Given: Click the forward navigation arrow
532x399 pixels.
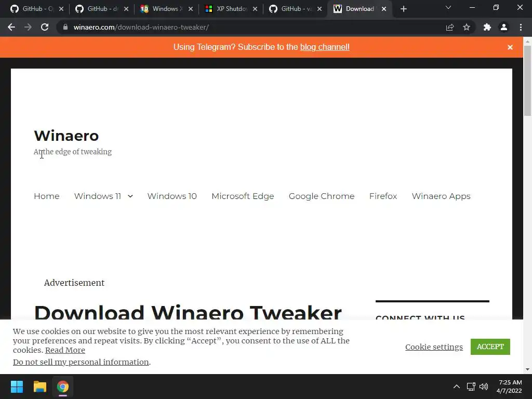Looking at the screenshot, I should [28, 27].
